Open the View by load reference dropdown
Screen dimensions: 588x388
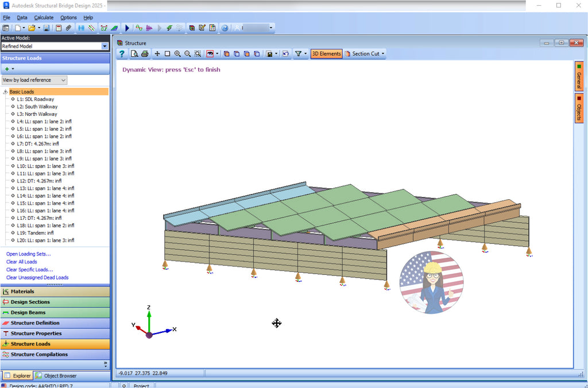point(63,80)
